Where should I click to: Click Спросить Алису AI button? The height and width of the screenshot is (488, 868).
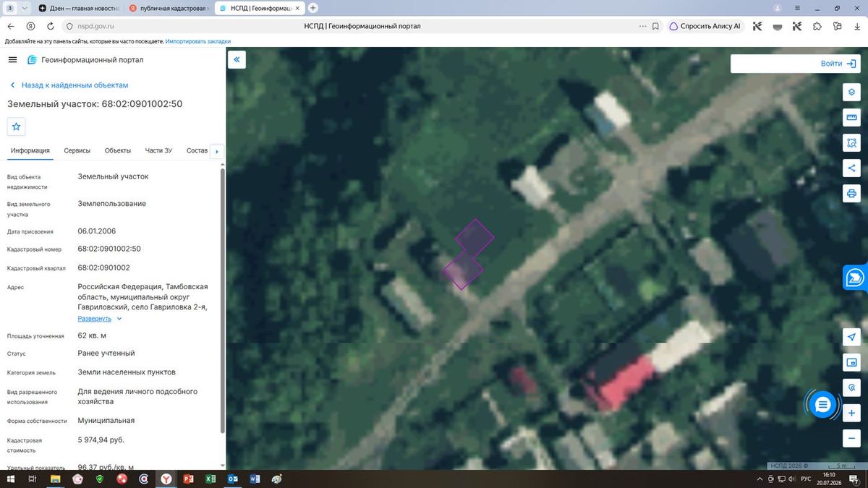[705, 26]
